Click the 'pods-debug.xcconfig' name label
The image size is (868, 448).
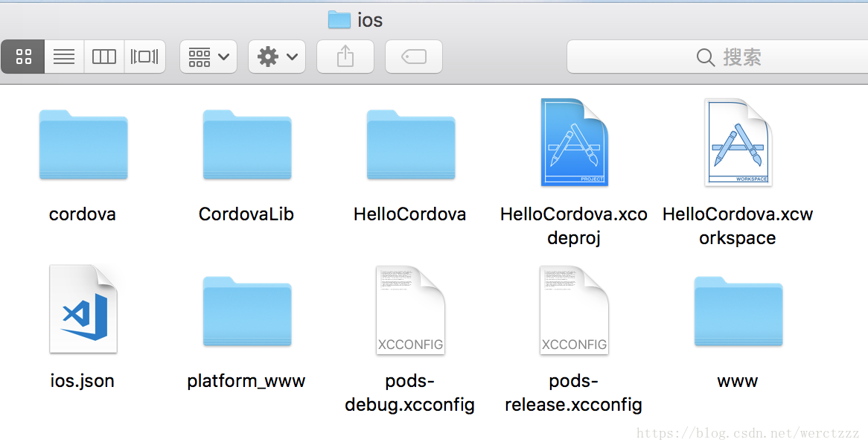click(409, 393)
